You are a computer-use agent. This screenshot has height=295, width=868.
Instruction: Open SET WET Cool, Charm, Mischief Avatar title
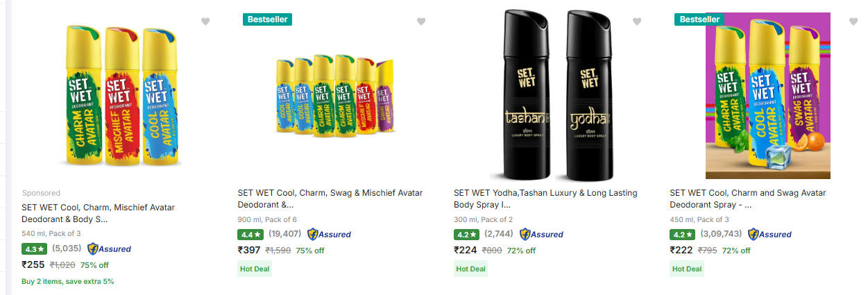(98, 213)
